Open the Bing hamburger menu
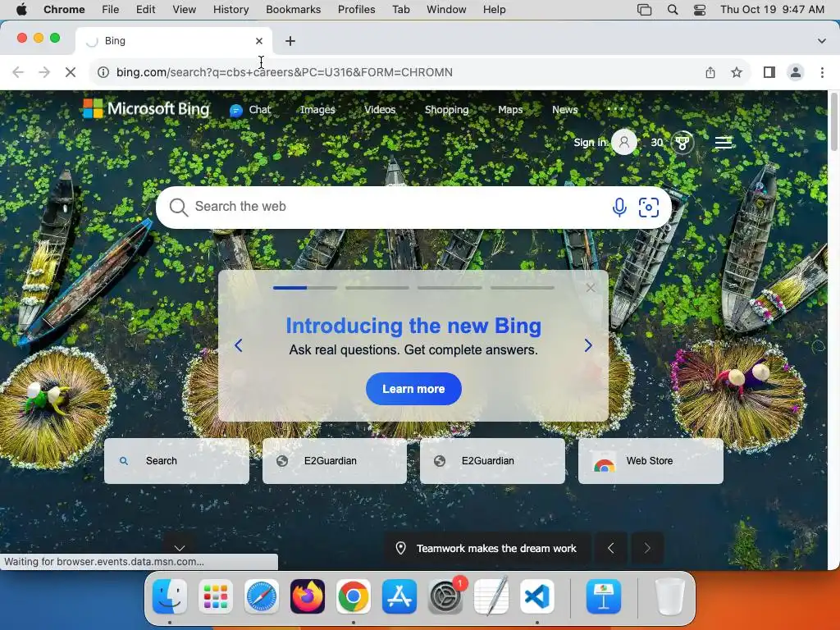The height and width of the screenshot is (630, 840). pos(724,142)
